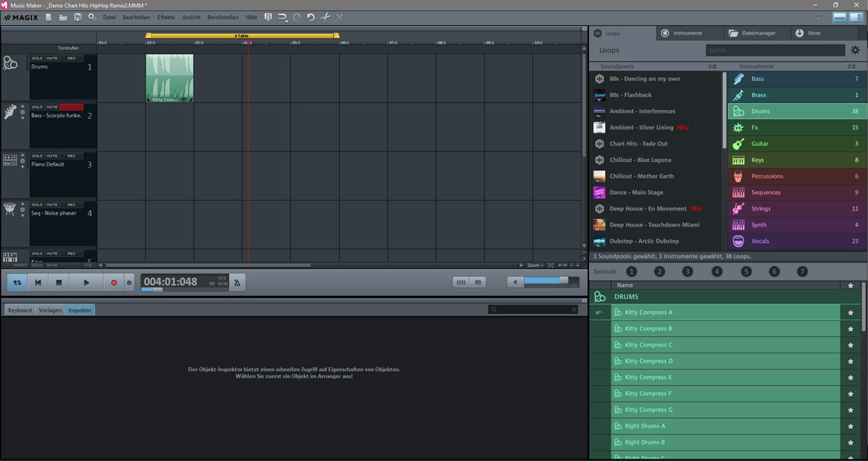Create a new project with the new-file icon

tap(49, 17)
